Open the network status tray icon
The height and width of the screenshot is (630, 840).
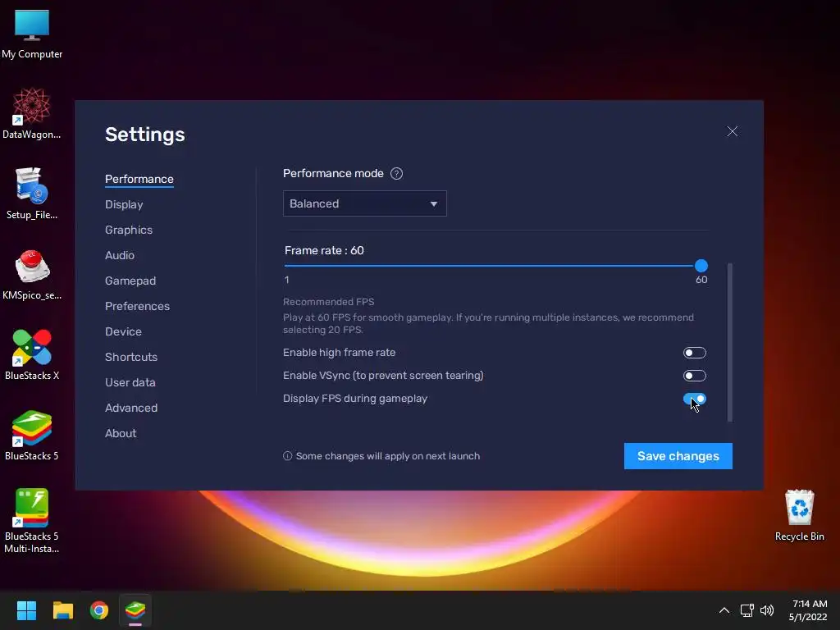coord(746,610)
